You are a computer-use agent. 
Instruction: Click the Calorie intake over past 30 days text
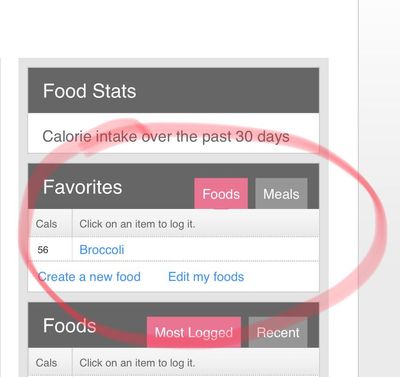[x=166, y=136]
